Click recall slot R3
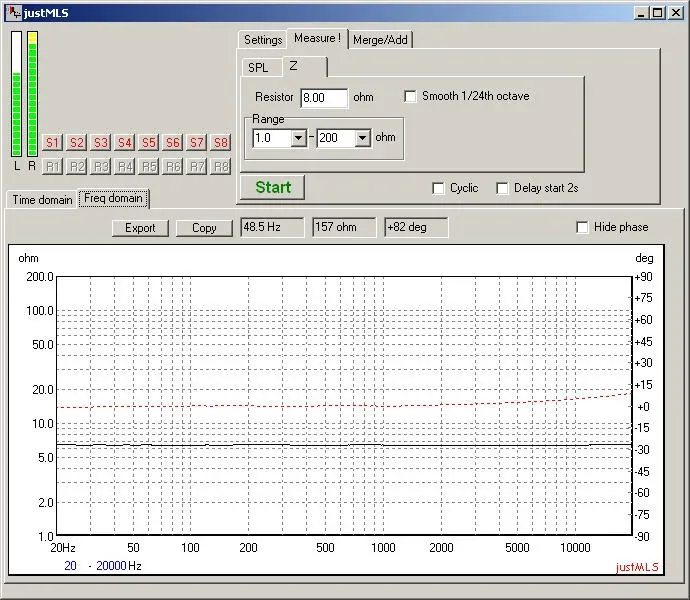The width and height of the screenshot is (690, 600). [101, 166]
